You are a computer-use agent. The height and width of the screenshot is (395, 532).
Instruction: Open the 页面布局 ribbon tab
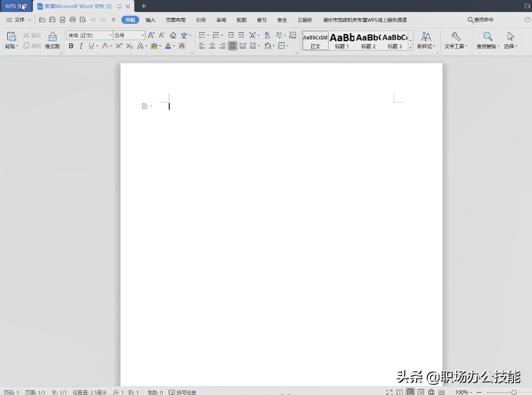(x=175, y=20)
